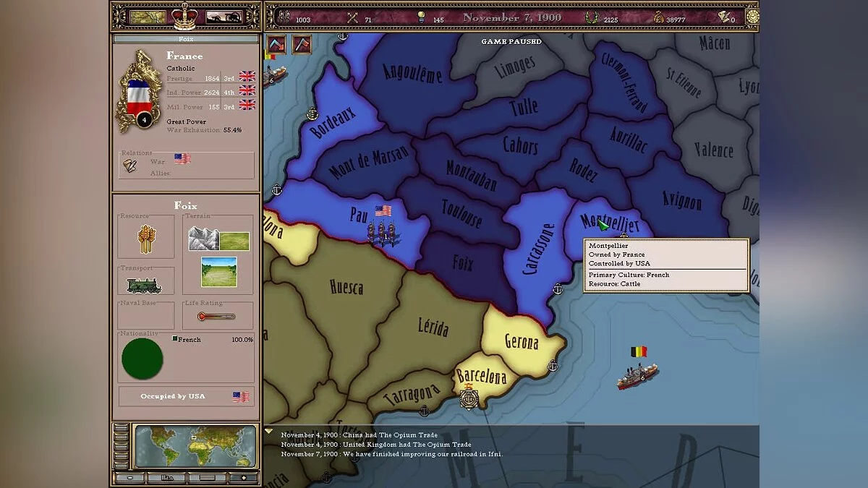Screen dimensions: 868x488
Task: Click the USA flag beside Occupied by USA
Action: pyautogui.click(x=241, y=396)
